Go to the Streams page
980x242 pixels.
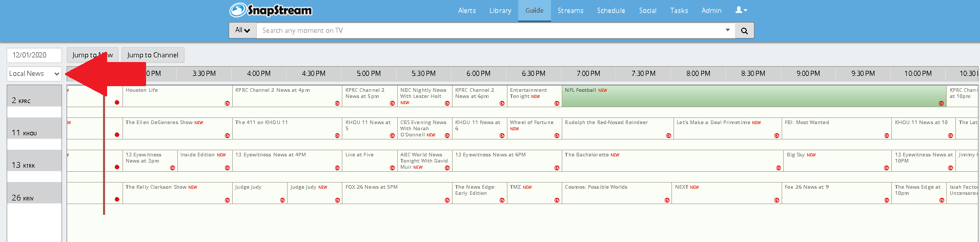tap(570, 10)
